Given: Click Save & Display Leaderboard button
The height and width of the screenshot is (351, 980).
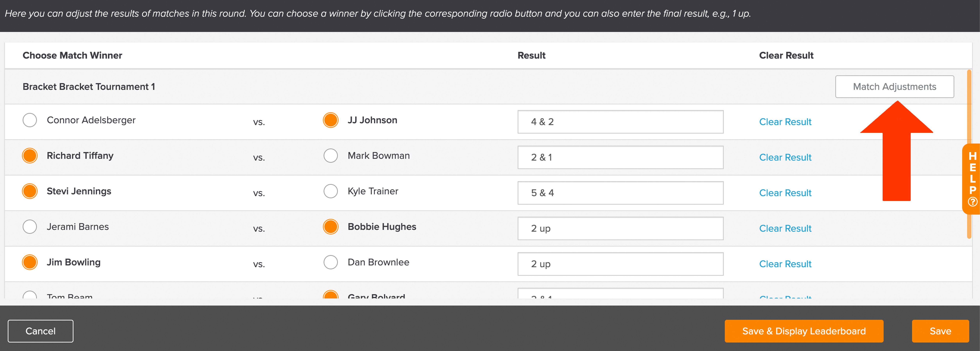Looking at the screenshot, I should coord(804,331).
